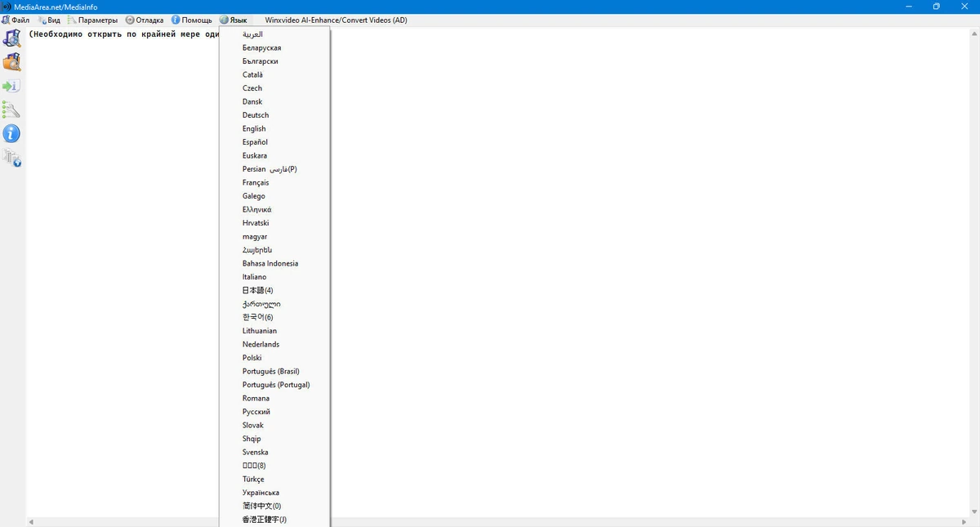Open the Файл menu
This screenshot has height=527, width=980.
(16, 20)
